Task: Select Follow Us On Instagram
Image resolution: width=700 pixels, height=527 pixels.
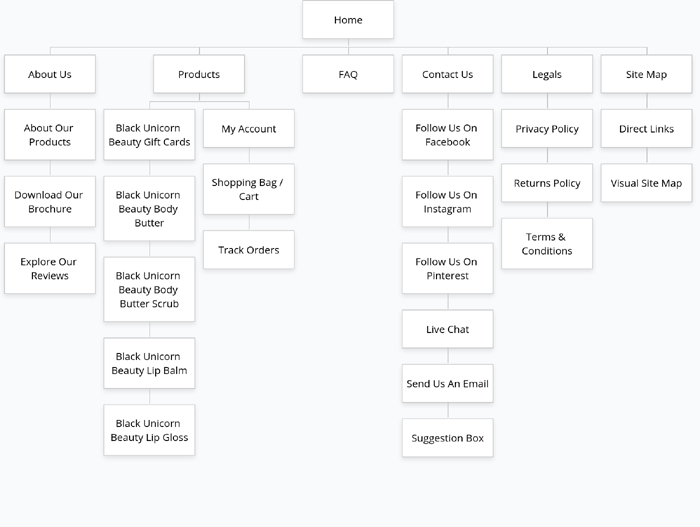Action: [447, 202]
